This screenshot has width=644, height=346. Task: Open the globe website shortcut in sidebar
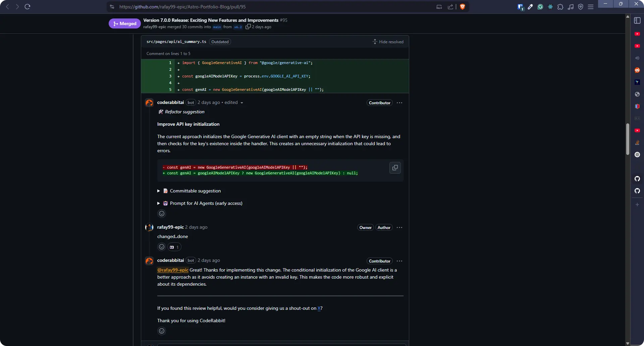[x=637, y=94]
